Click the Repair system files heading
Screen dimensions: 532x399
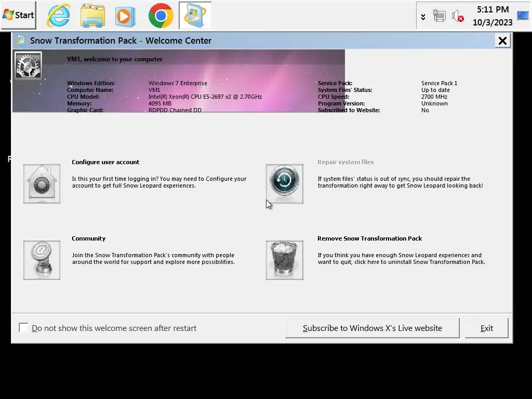coord(345,162)
